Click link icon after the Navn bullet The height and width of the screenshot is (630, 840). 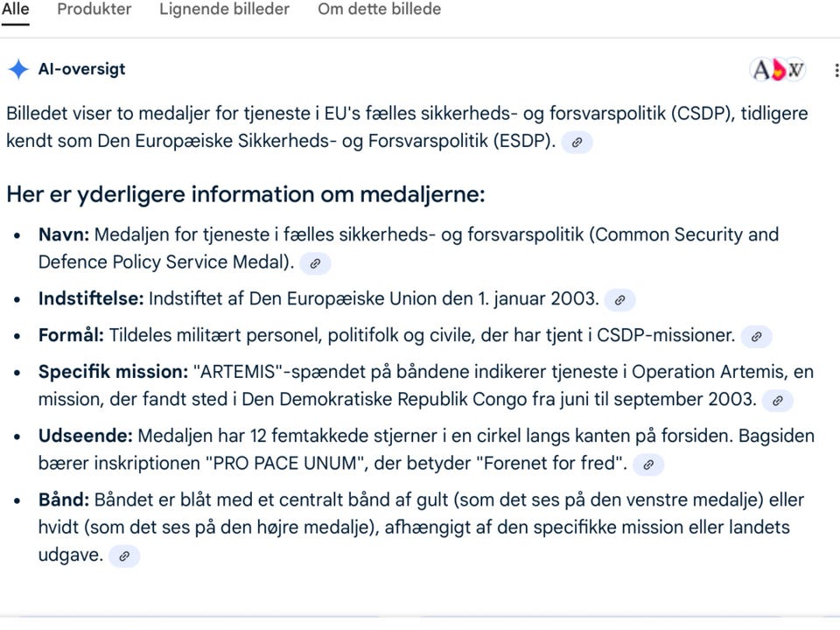pos(315,262)
